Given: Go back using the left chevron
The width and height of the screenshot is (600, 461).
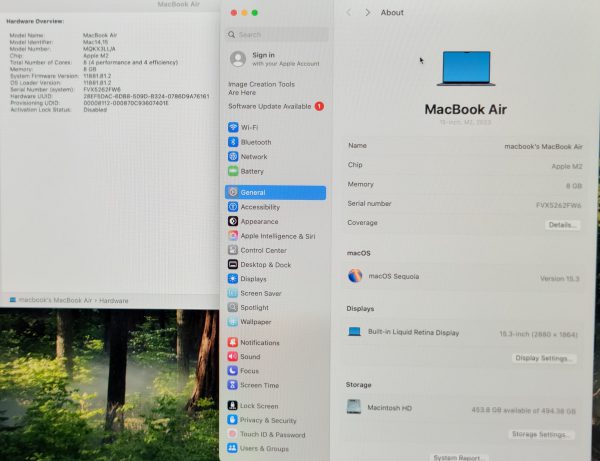Looking at the screenshot, I should point(348,13).
